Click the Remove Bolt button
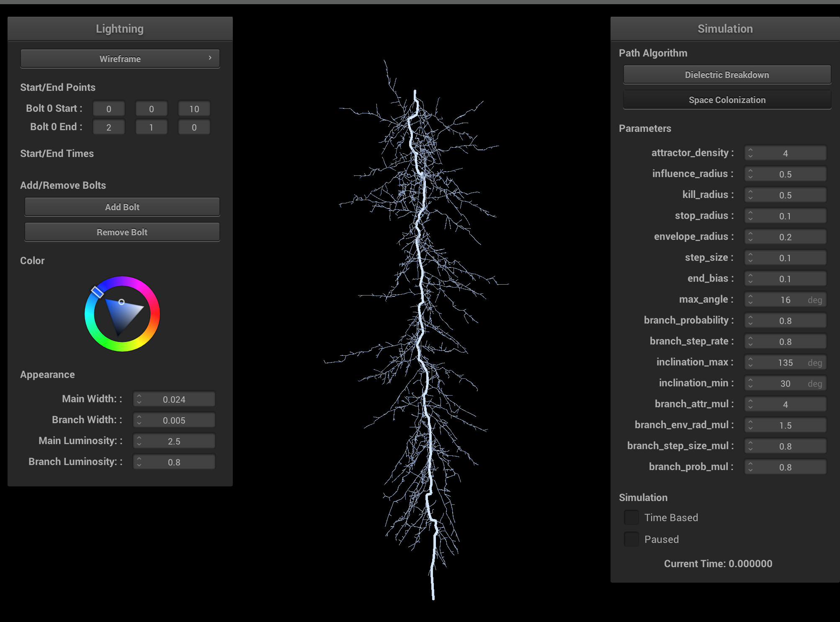 coord(122,232)
